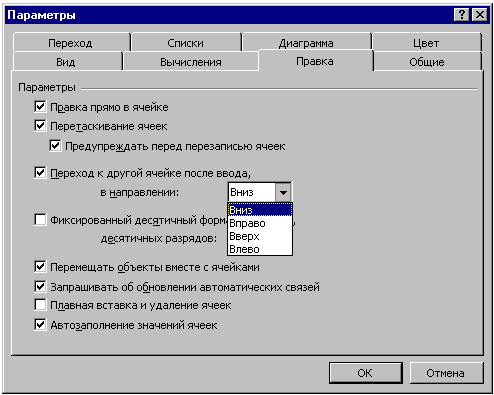Click the Отмена button
494x395 pixels.
pyautogui.click(x=446, y=373)
